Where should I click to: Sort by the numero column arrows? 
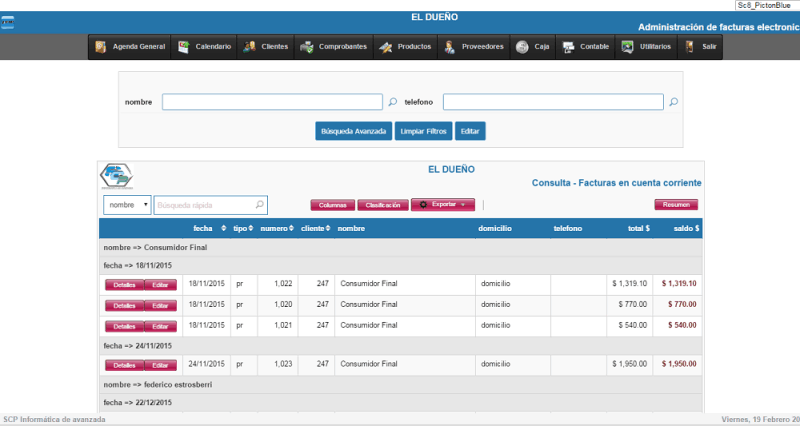coord(291,229)
